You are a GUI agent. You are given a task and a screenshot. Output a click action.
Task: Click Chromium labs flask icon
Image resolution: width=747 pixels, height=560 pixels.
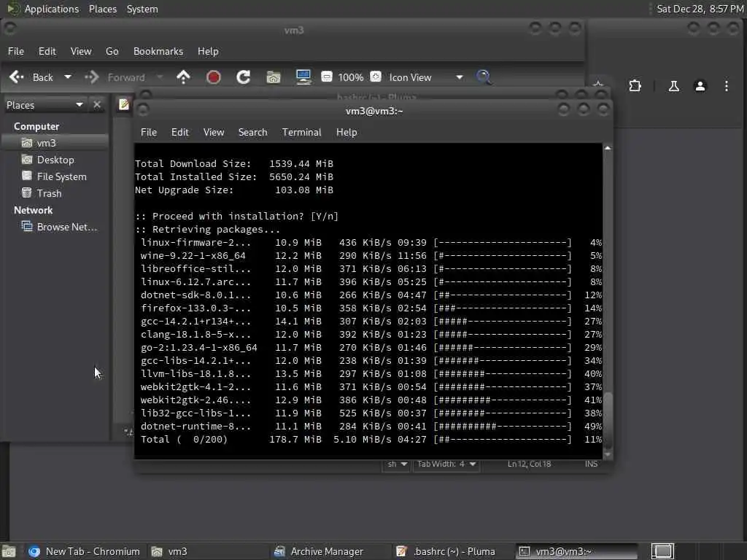[x=673, y=86]
